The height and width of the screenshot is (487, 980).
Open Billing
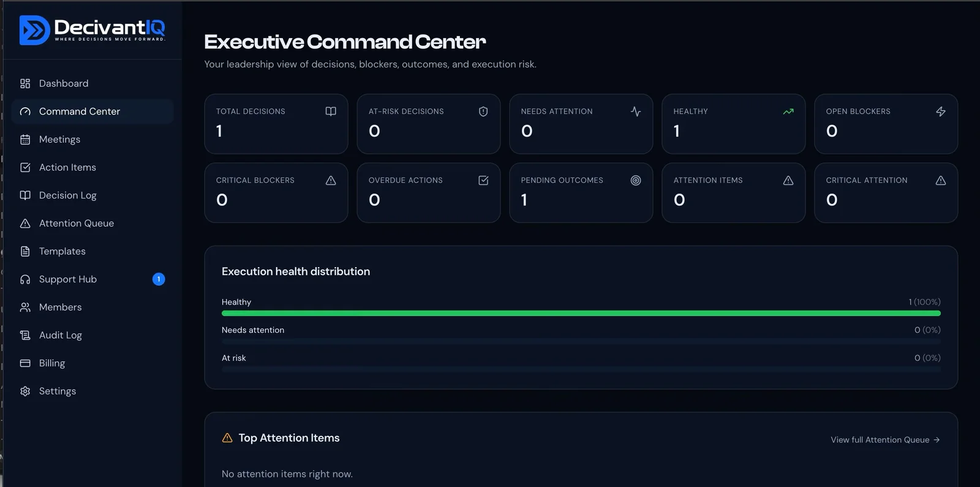tap(92, 363)
